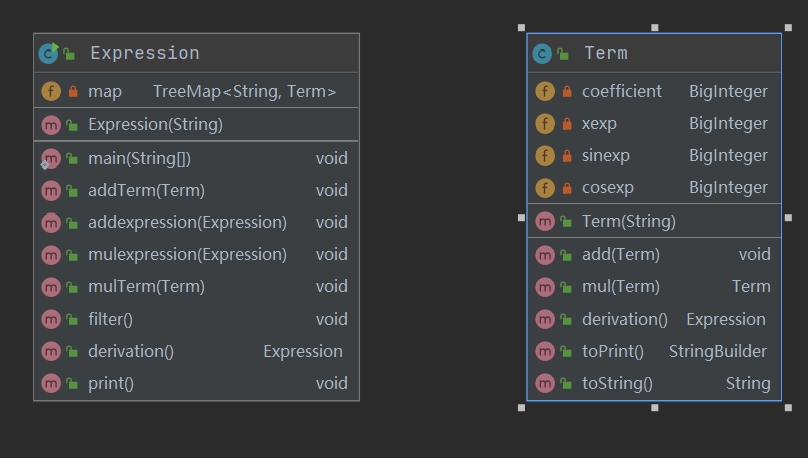Click the Term(String) constructor entry
This screenshot has width=808, height=458.
click(628, 221)
